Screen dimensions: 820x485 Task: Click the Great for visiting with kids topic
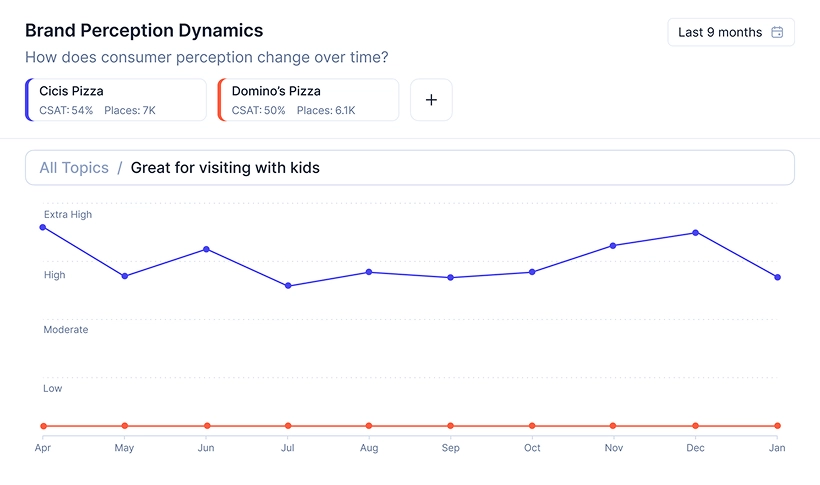tap(225, 168)
